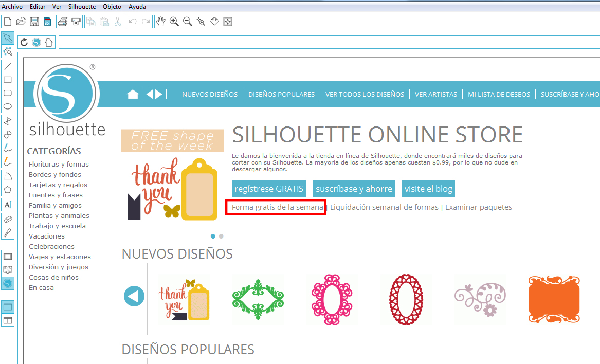Select the Edit Points tool
The width and height of the screenshot is (600, 364).
click(x=8, y=51)
